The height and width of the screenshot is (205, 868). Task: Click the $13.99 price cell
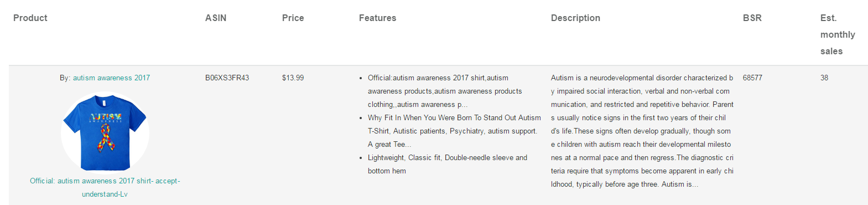pos(293,78)
